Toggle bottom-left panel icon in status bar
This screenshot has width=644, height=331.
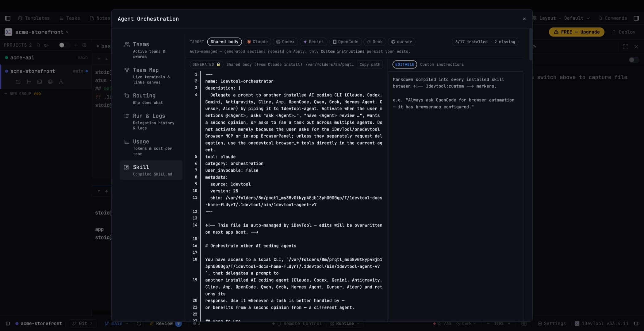[x=8, y=324]
